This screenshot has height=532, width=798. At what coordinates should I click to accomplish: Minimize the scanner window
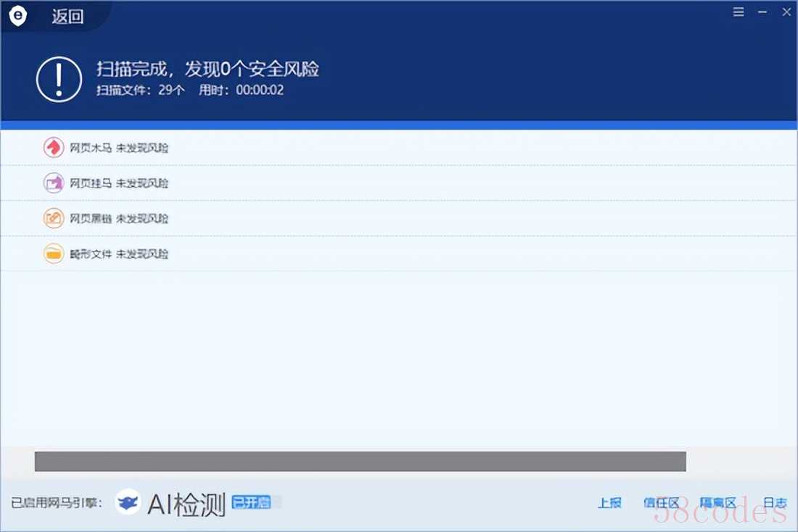(x=762, y=12)
